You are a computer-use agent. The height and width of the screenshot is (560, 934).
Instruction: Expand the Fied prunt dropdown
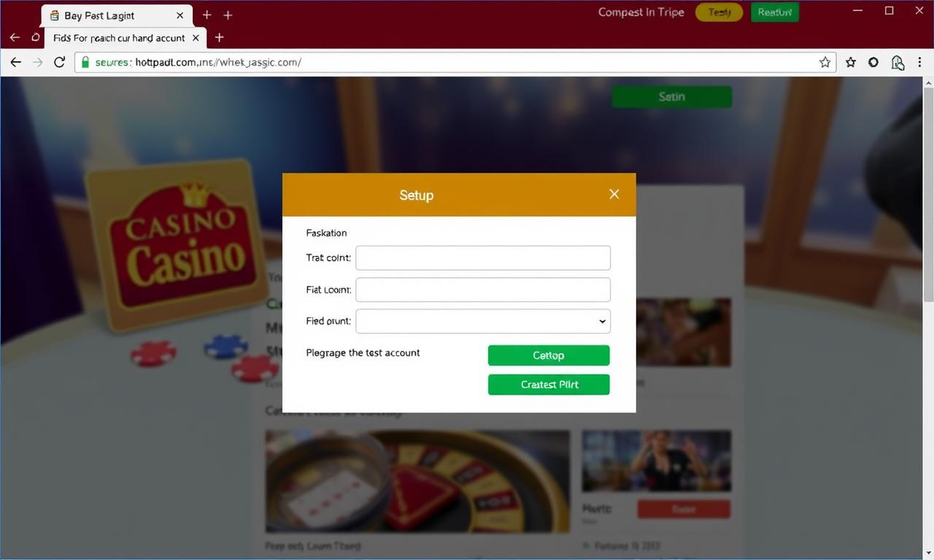click(x=482, y=321)
